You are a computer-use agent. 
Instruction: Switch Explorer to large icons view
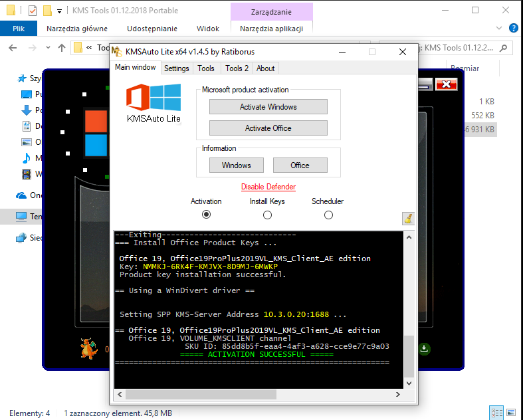511,413
